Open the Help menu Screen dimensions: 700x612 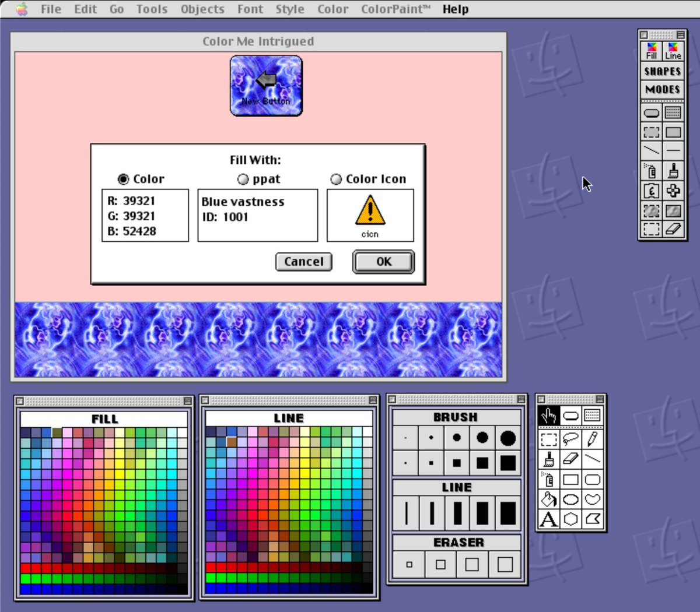[x=456, y=9]
